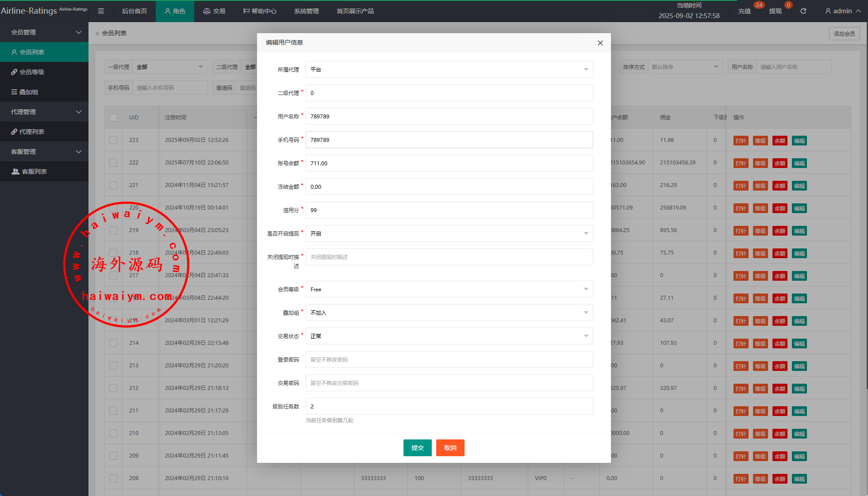Open the 系统管理 top menu
The height and width of the screenshot is (496, 868).
coord(306,11)
